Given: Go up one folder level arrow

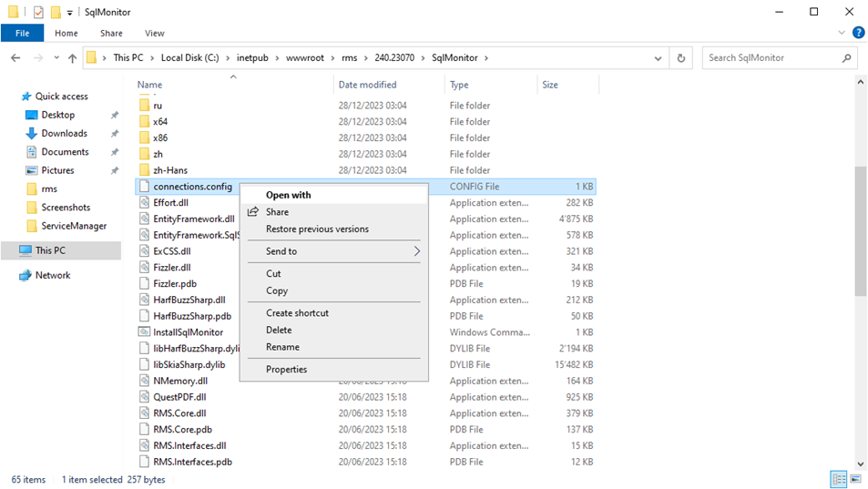Looking at the screenshot, I should point(73,58).
